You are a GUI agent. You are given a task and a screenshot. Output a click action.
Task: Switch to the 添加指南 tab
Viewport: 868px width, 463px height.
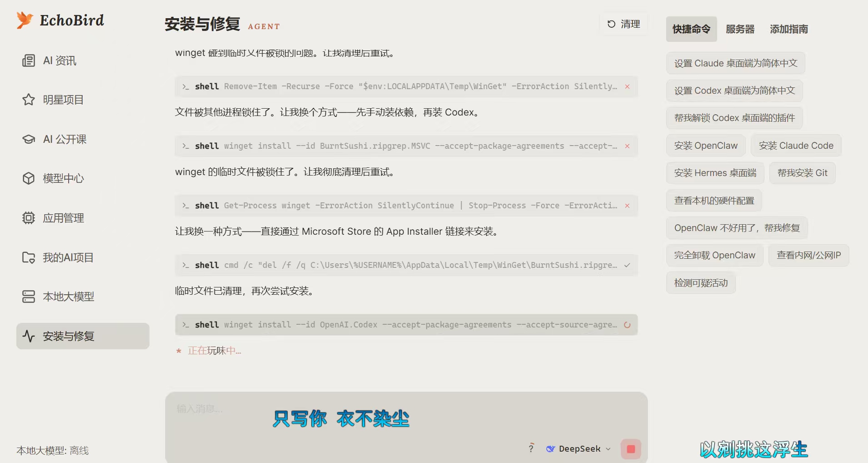click(788, 29)
